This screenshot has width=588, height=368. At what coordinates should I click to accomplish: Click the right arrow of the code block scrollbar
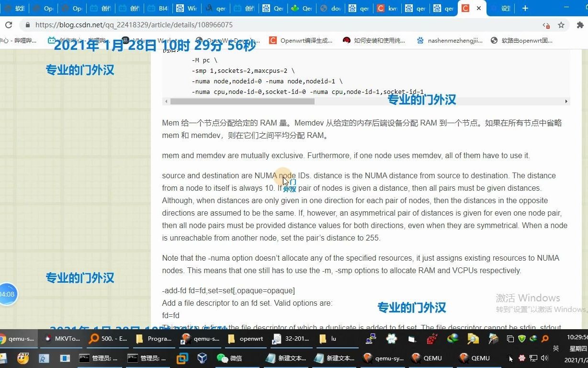point(566,101)
